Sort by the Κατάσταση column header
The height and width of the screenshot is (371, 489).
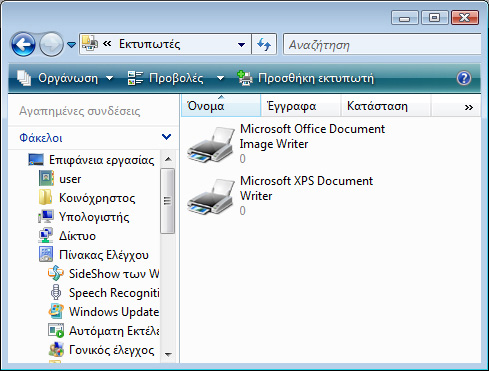(386, 106)
